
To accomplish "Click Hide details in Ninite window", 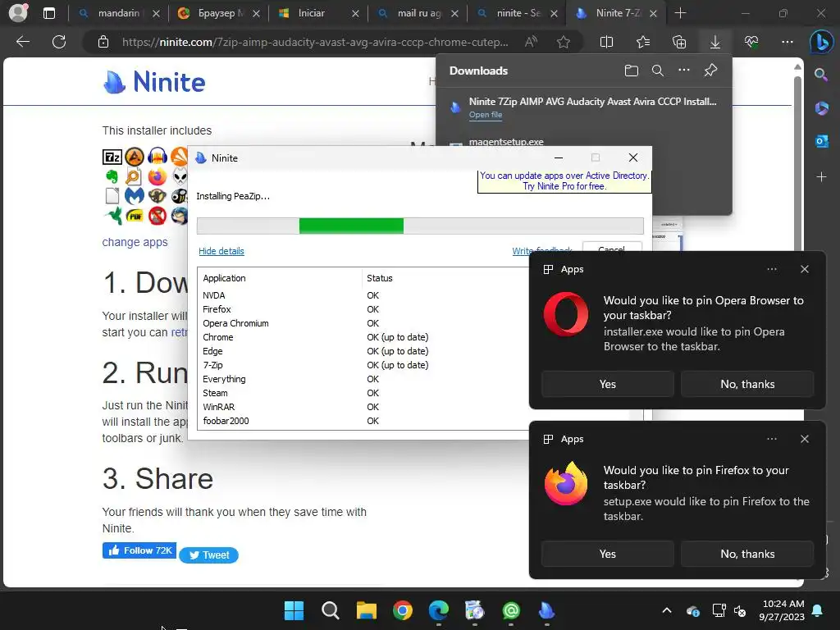I will (221, 251).
